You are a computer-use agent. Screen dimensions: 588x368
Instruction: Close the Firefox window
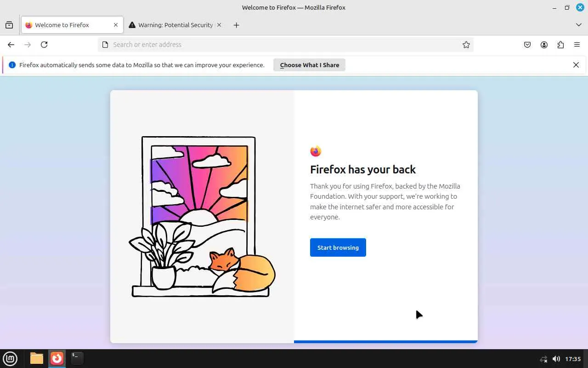click(x=580, y=7)
